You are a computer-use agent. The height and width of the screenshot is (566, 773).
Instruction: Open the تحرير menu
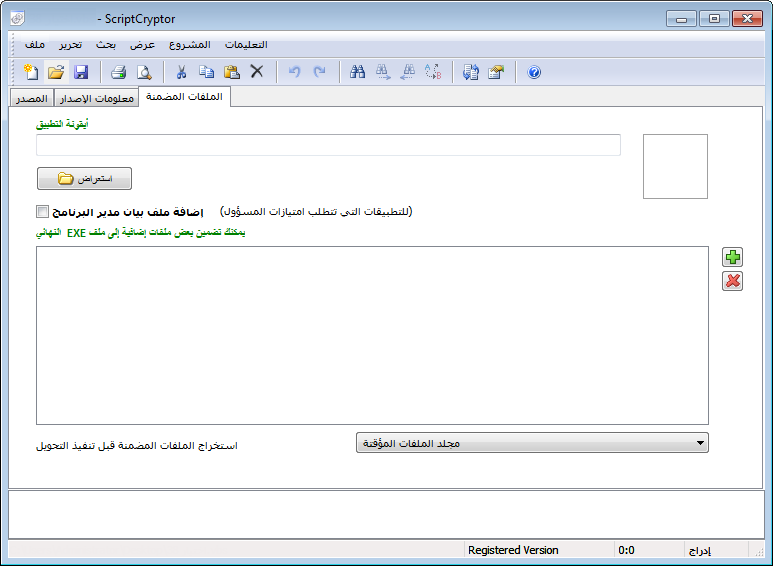point(70,45)
